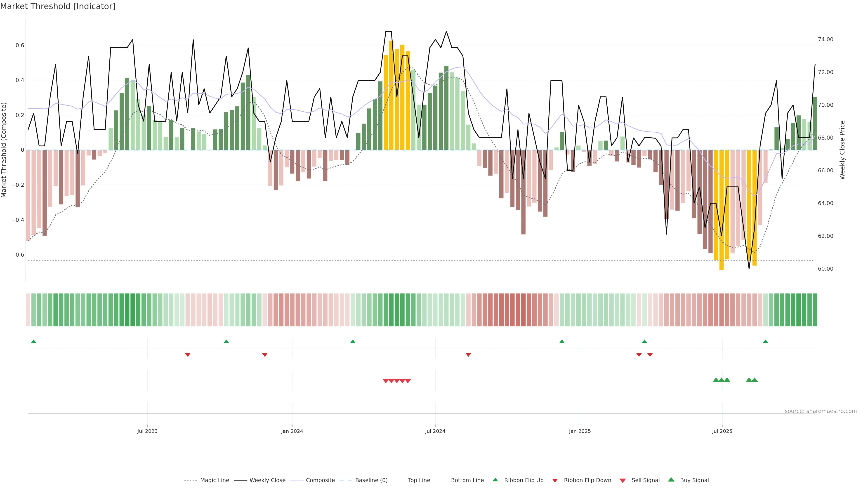Click the Ribbon Flip Up legend triangle icon

pos(495,480)
